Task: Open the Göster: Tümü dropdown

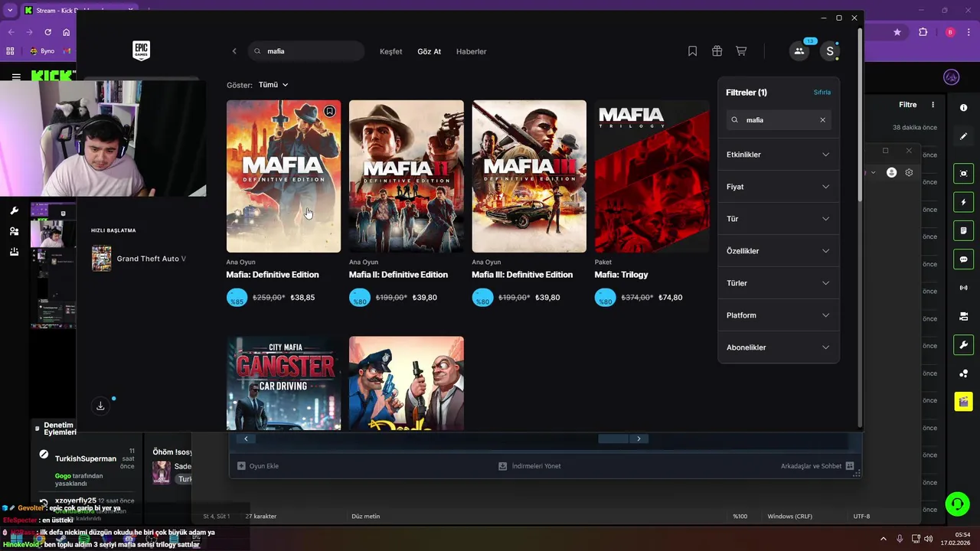Action: tap(273, 85)
